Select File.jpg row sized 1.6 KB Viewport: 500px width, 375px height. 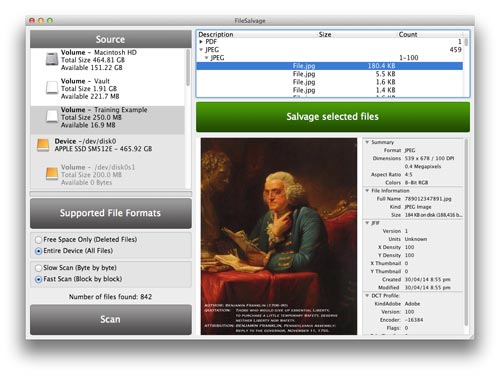tap(330, 82)
